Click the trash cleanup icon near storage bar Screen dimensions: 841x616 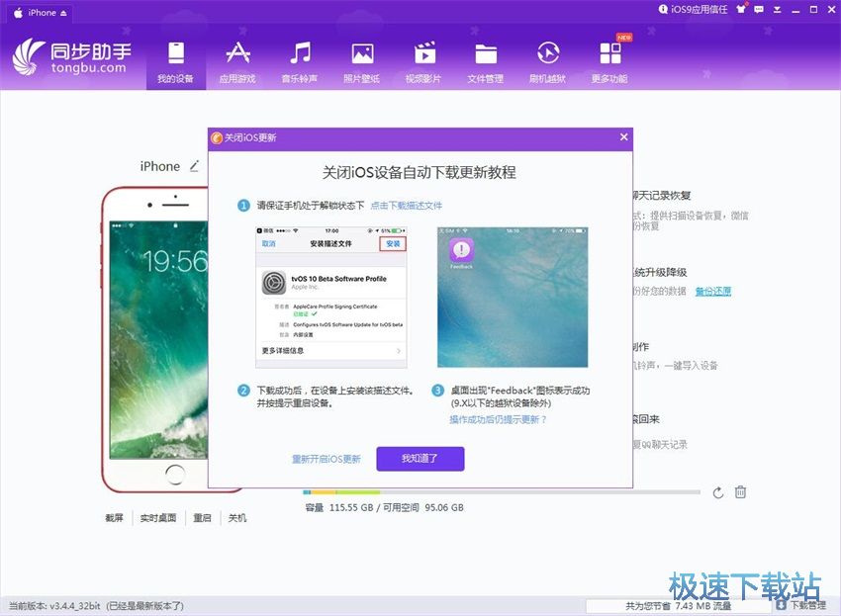click(x=740, y=491)
